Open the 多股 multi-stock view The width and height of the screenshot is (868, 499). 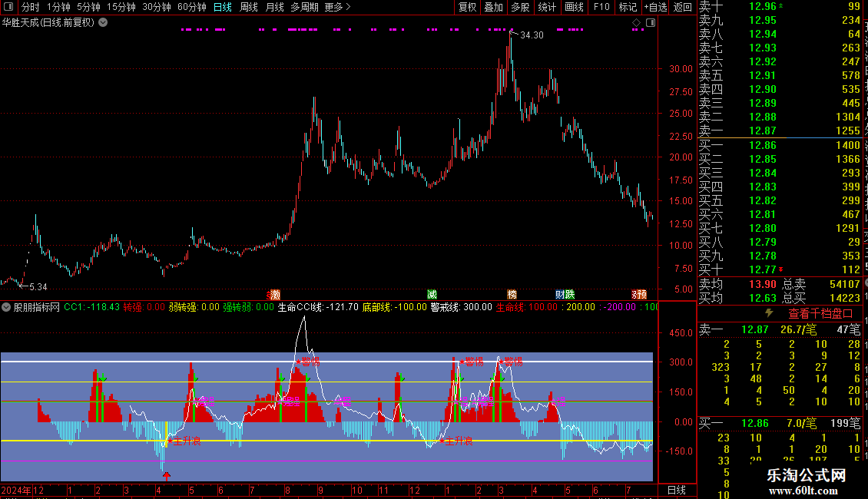(520, 7)
